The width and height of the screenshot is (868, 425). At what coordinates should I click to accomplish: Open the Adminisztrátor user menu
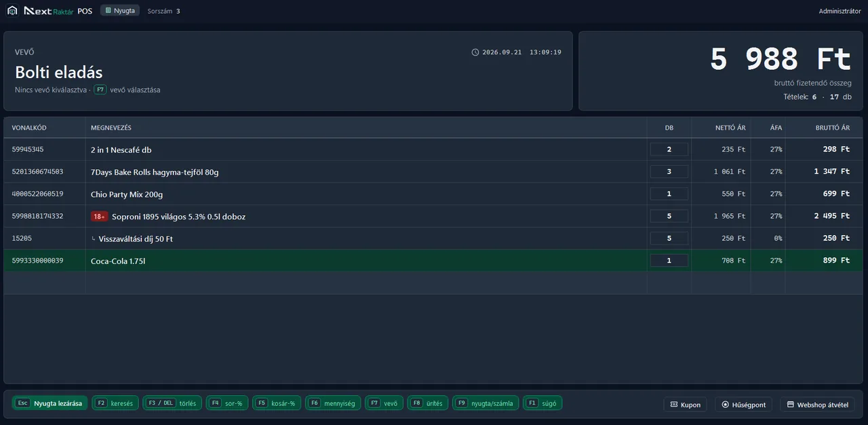(x=840, y=11)
